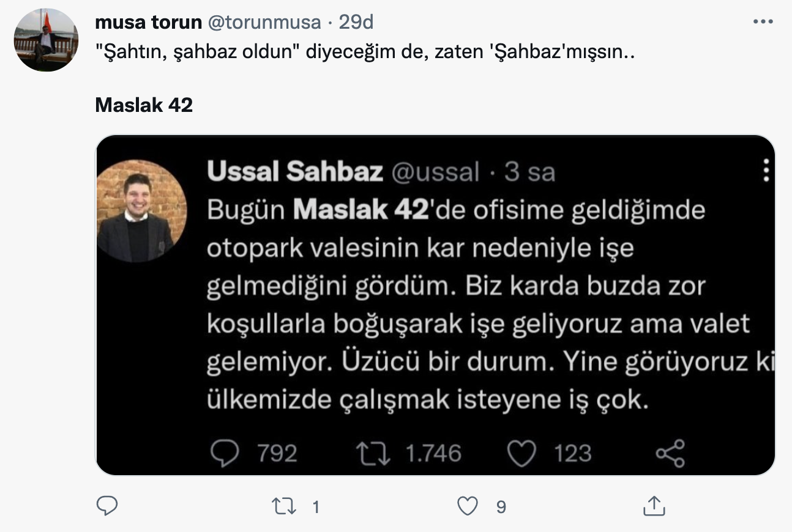Open the three-dot menu on musa torun's tweet
Viewport: 792px width, 532px height.
[763, 20]
